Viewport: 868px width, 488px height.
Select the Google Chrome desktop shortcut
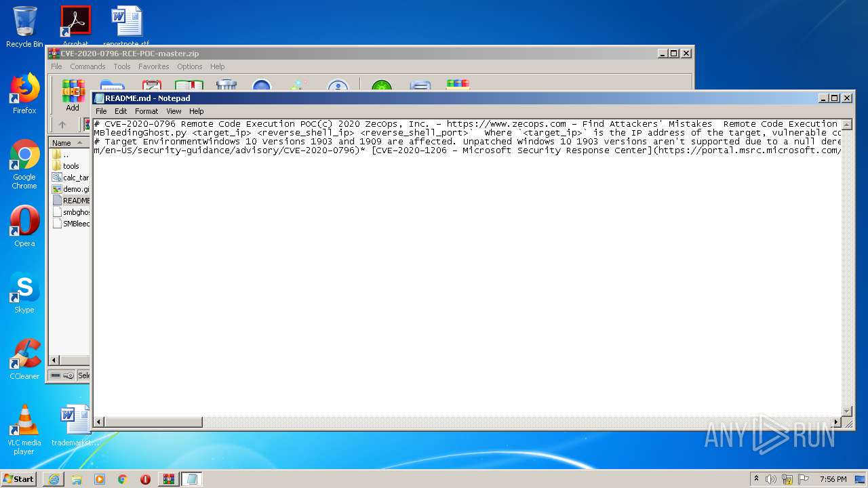click(24, 164)
